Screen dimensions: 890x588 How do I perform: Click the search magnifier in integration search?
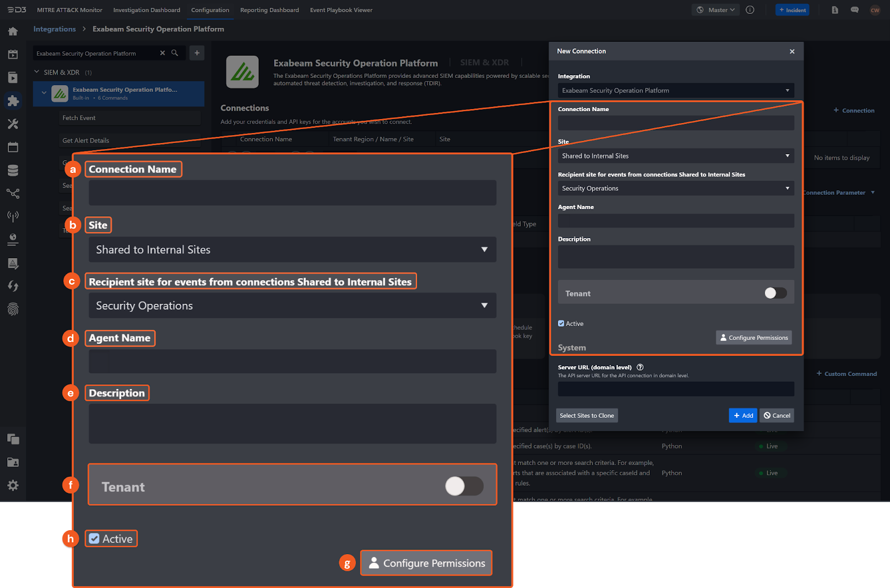click(175, 53)
